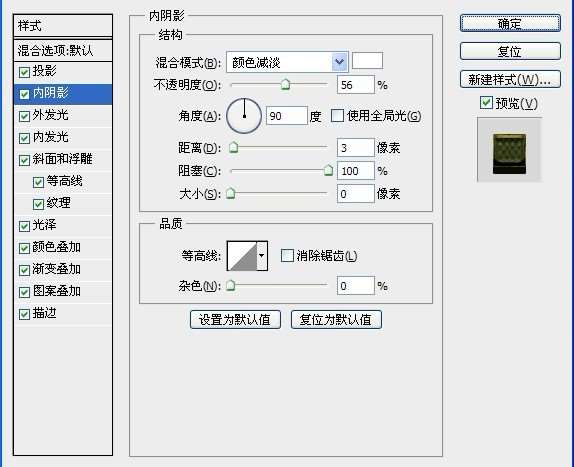The image size is (574, 467).
Task: Uncheck the 投影 drop shadow effect
Action: [x=24, y=72]
